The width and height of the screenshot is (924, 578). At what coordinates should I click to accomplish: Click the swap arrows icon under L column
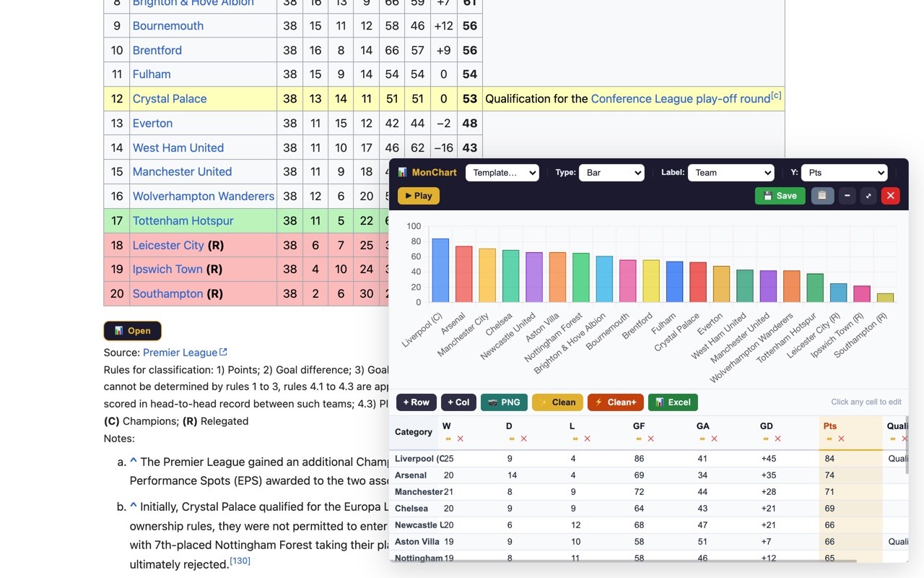tap(575, 439)
